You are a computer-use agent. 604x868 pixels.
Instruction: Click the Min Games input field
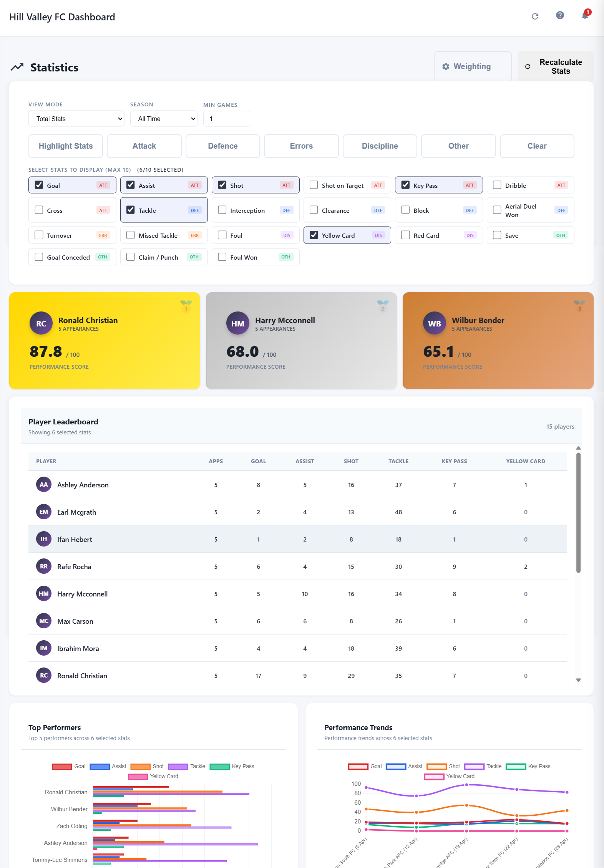coord(227,119)
